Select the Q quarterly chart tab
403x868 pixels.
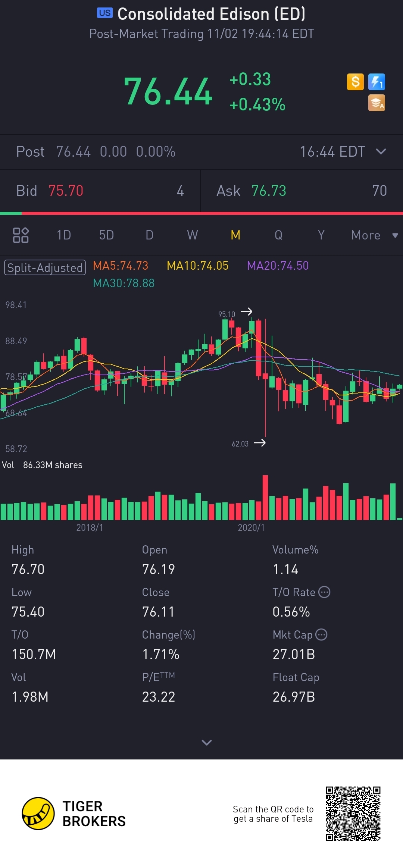278,235
